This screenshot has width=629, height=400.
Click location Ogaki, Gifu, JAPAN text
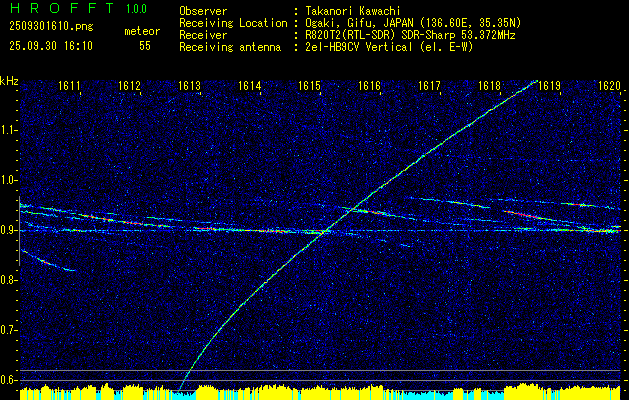[x=413, y=23]
